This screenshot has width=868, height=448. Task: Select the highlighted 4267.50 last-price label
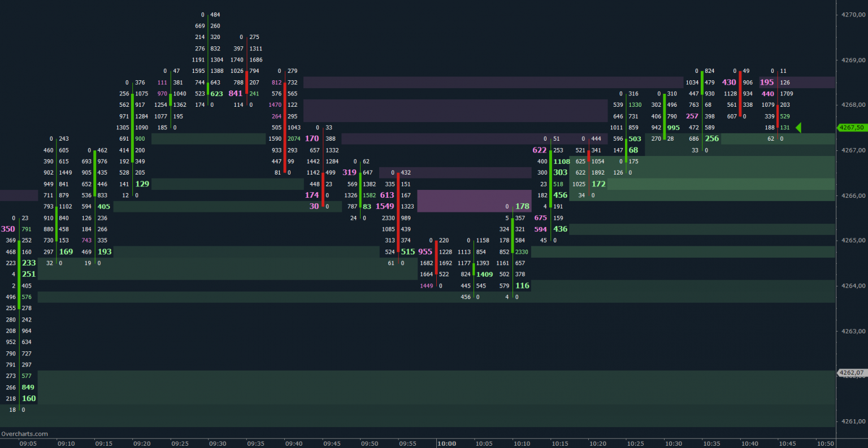pos(851,128)
